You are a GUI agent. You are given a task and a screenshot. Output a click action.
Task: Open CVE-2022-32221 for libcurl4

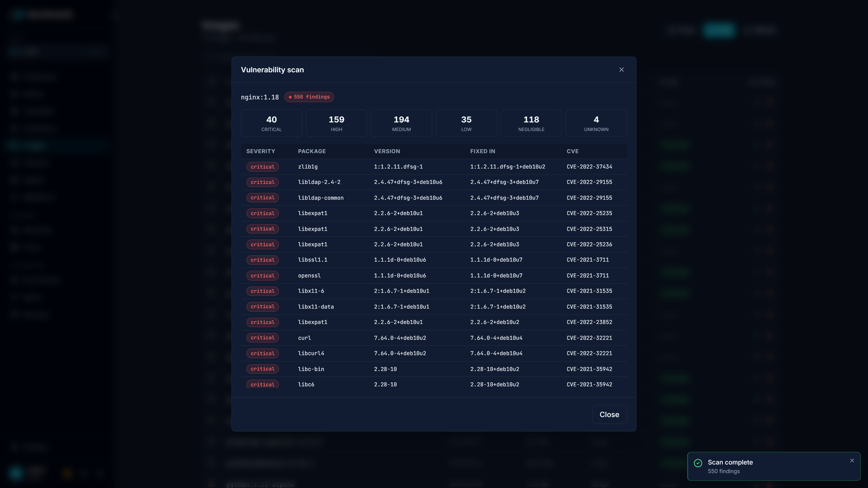coord(589,353)
